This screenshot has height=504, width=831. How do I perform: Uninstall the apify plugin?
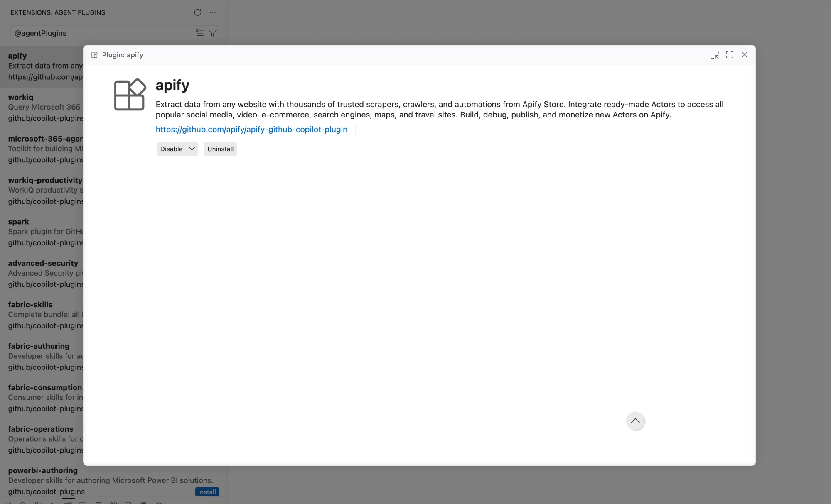pyautogui.click(x=221, y=149)
